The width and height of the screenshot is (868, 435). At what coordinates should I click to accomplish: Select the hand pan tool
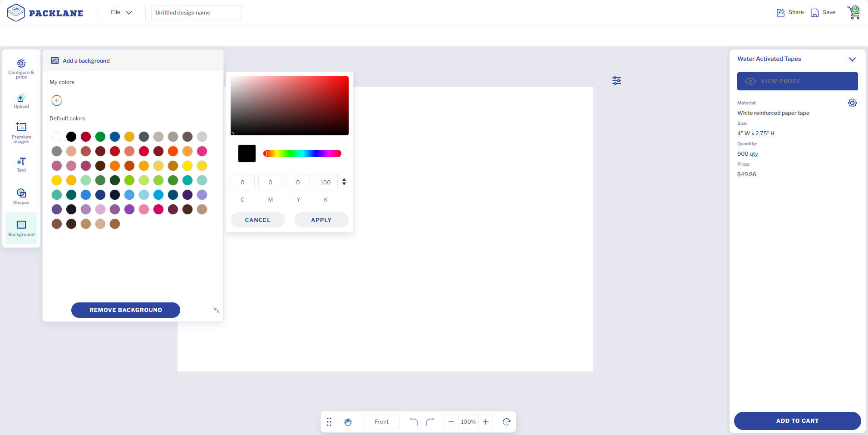[x=348, y=422]
